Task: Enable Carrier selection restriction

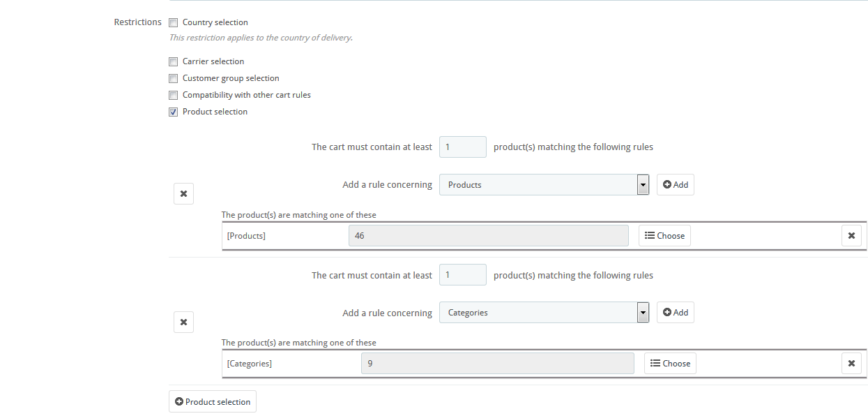Action: click(174, 62)
